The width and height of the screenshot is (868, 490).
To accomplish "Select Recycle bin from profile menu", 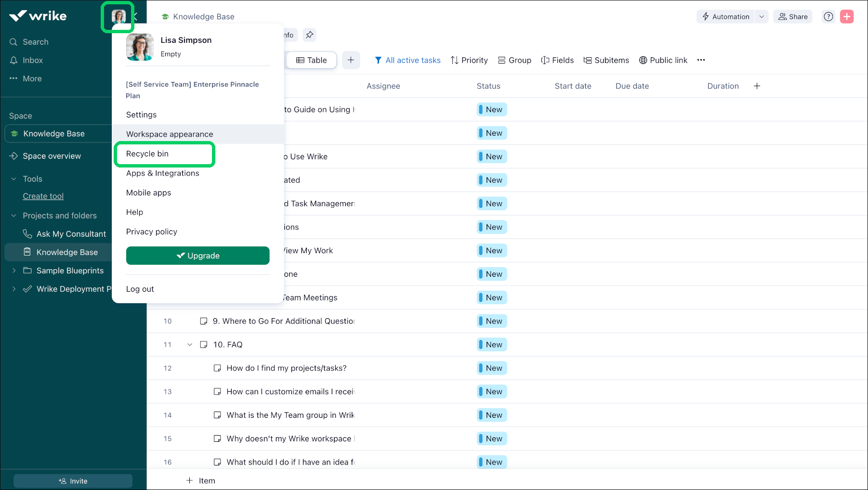I will [x=147, y=154].
